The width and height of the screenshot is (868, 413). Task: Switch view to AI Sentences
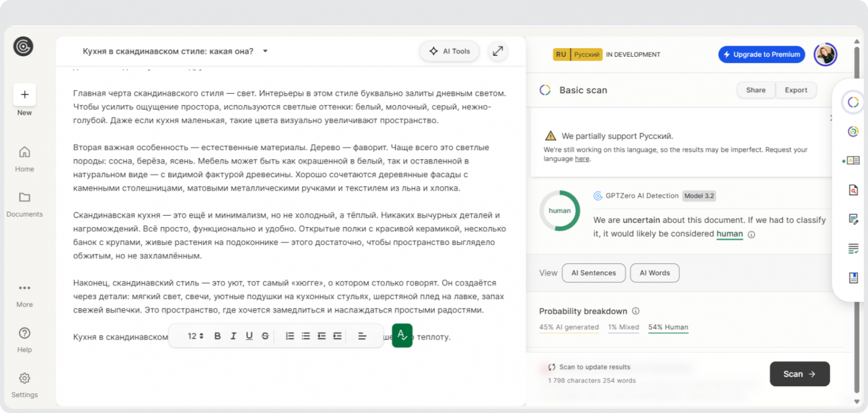click(593, 273)
